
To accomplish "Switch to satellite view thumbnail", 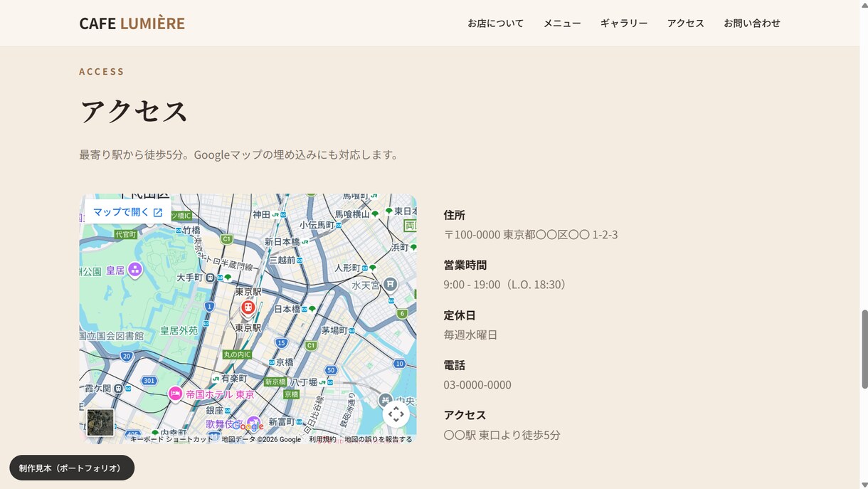I will point(100,422).
